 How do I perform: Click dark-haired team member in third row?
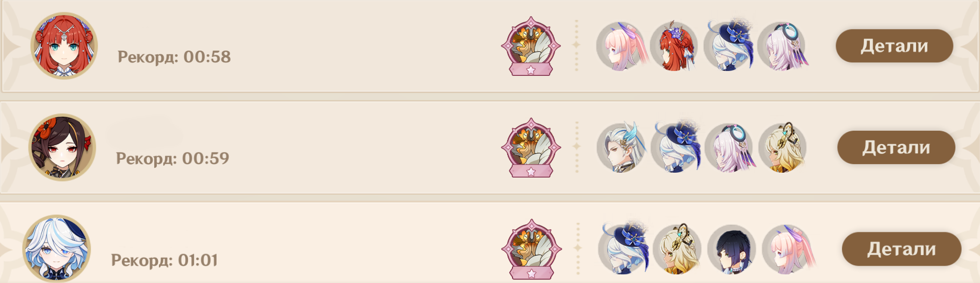coord(732,249)
